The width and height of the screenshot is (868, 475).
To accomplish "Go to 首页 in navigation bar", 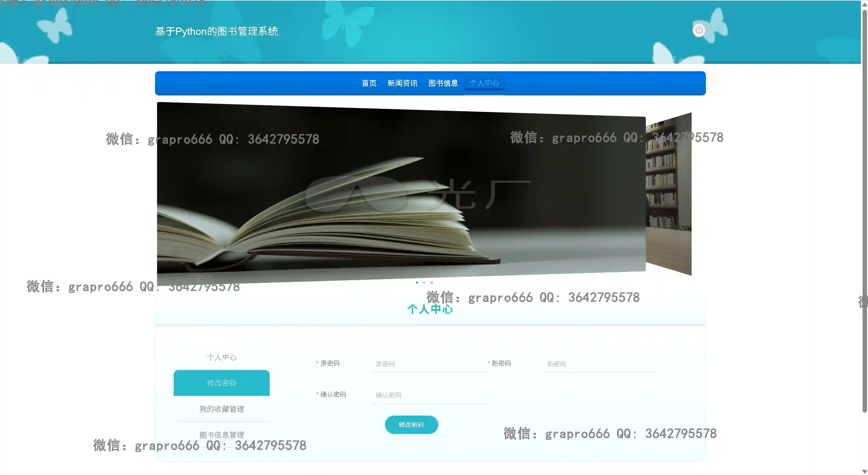I will tap(369, 83).
